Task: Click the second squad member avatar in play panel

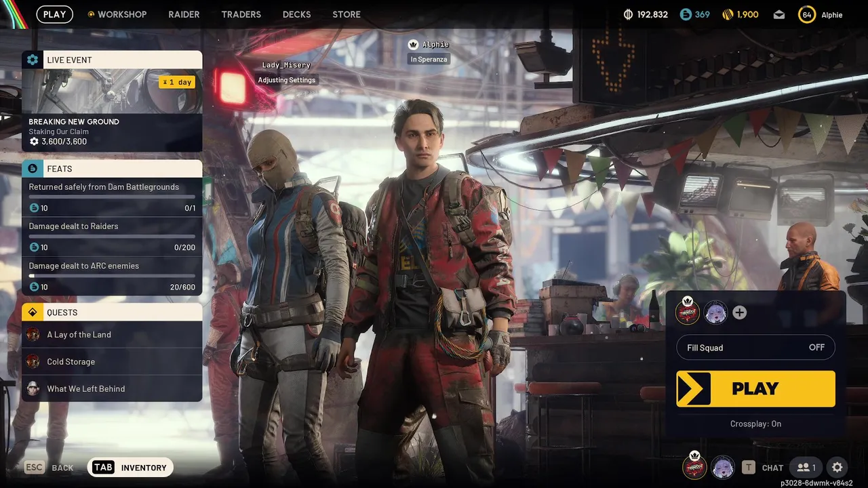Action: pos(715,312)
